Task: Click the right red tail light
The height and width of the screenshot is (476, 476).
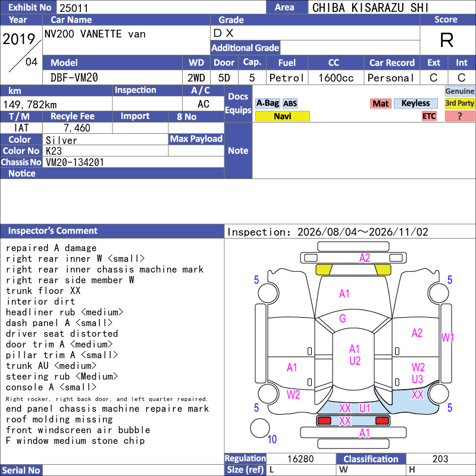Action: (382, 421)
